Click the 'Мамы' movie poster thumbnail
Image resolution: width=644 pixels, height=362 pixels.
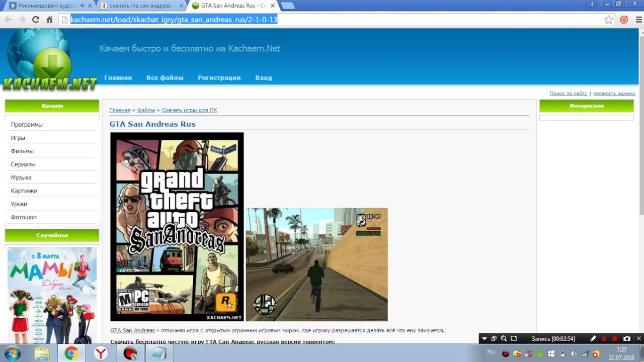[x=52, y=296]
